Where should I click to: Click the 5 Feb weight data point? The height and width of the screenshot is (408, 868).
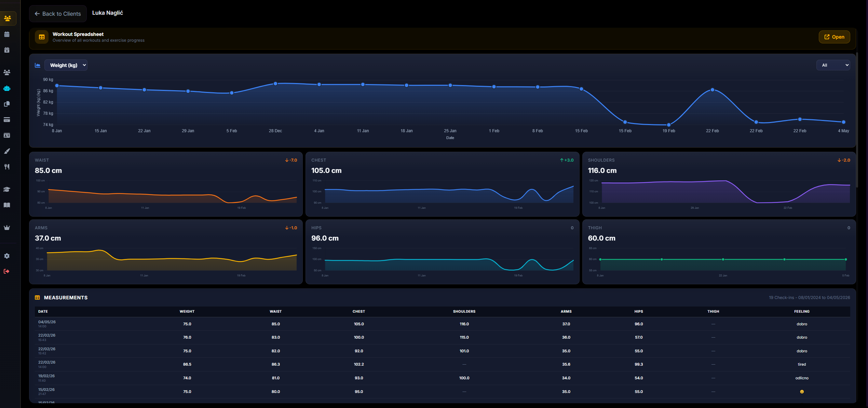[x=232, y=93]
